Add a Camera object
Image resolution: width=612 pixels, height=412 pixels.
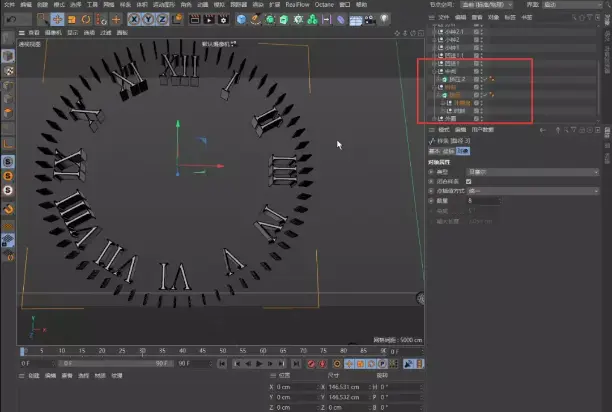point(370,19)
